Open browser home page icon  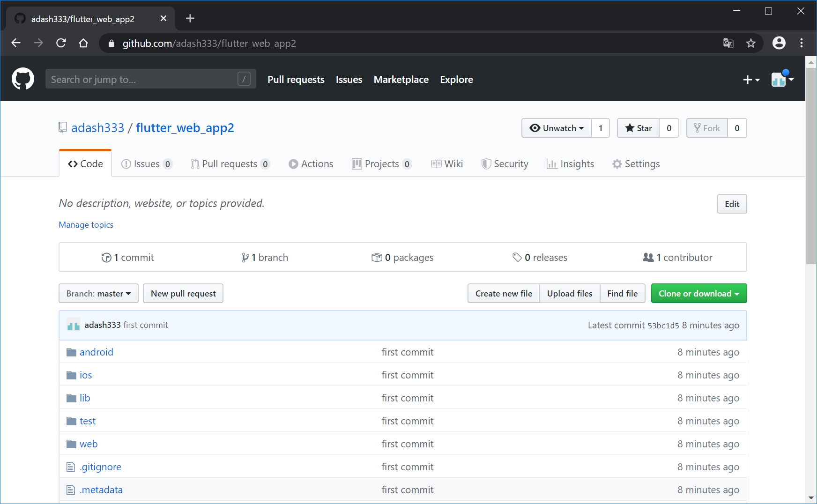83,43
